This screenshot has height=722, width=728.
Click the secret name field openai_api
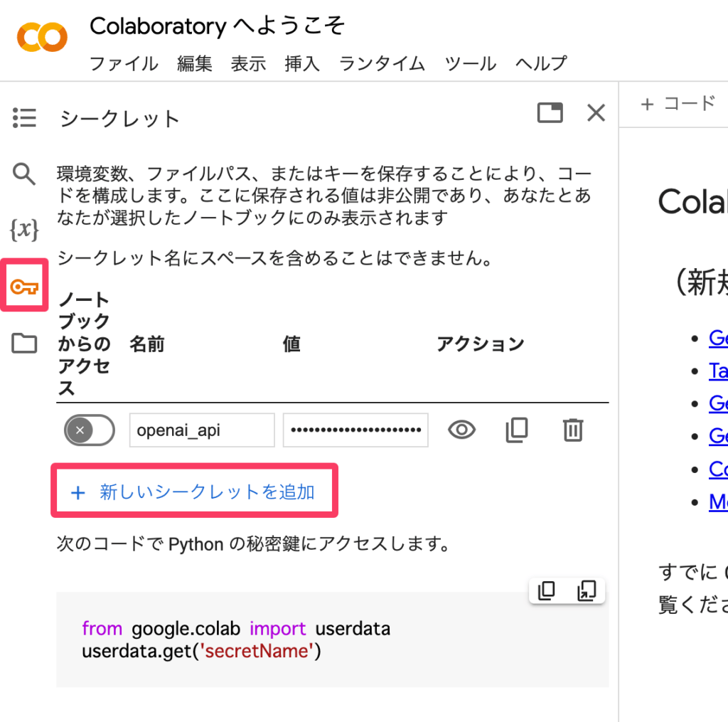click(x=201, y=430)
